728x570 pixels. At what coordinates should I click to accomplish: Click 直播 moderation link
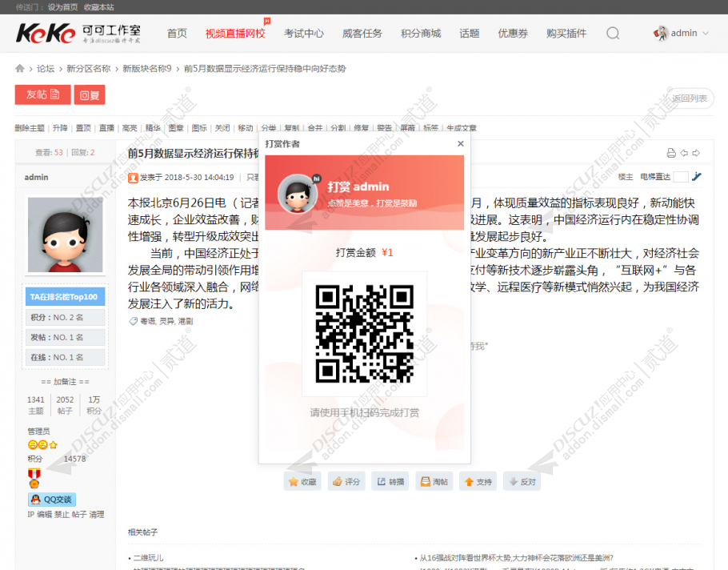pos(106,128)
